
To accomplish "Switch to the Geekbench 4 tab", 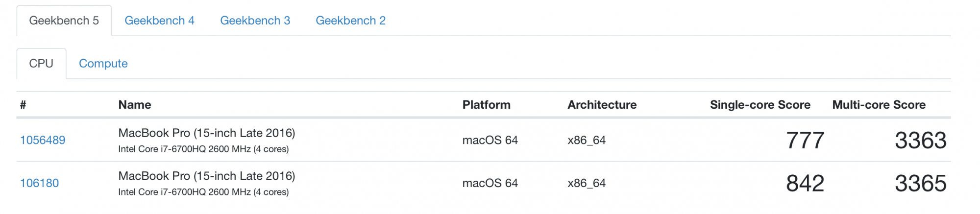I will point(159,21).
